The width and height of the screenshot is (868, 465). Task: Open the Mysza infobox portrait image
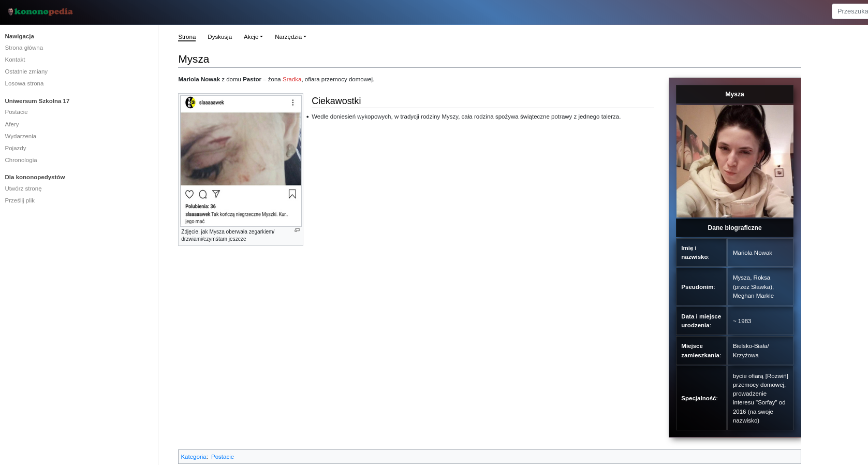point(734,161)
